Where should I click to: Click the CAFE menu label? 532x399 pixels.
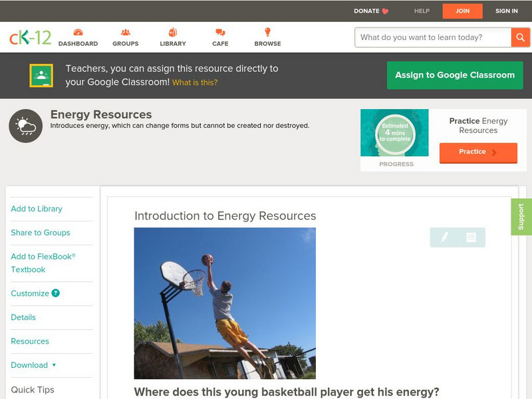[220, 44]
